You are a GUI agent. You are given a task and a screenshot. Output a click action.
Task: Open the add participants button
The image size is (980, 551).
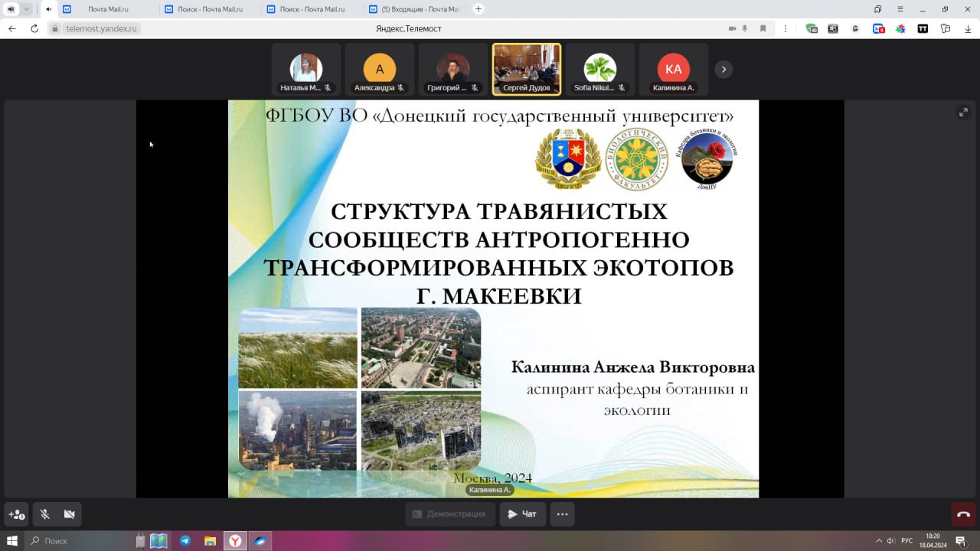tap(17, 514)
